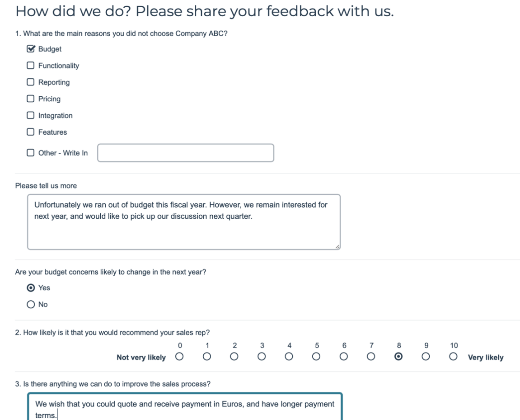Select rating 3 on recommendation scale

(x=262, y=357)
